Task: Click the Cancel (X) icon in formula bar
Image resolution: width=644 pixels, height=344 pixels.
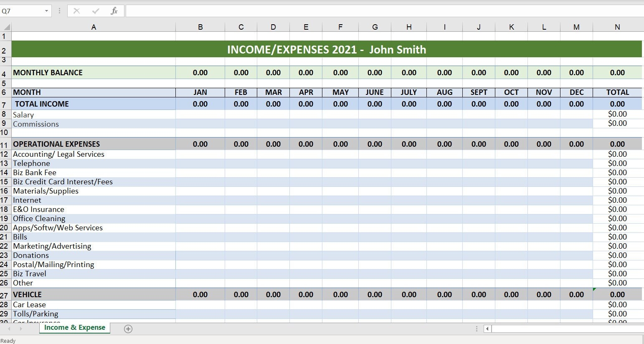Action: (x=77, y=11)
